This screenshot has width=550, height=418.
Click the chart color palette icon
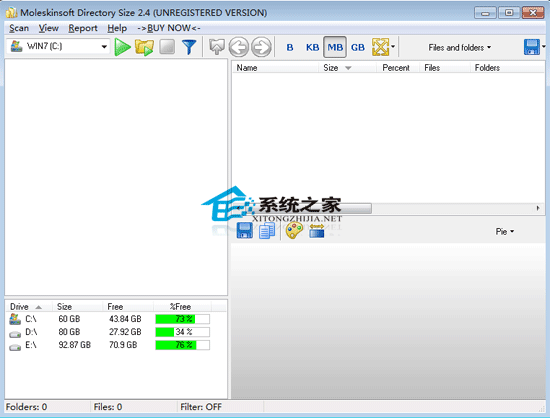point(294,231)
